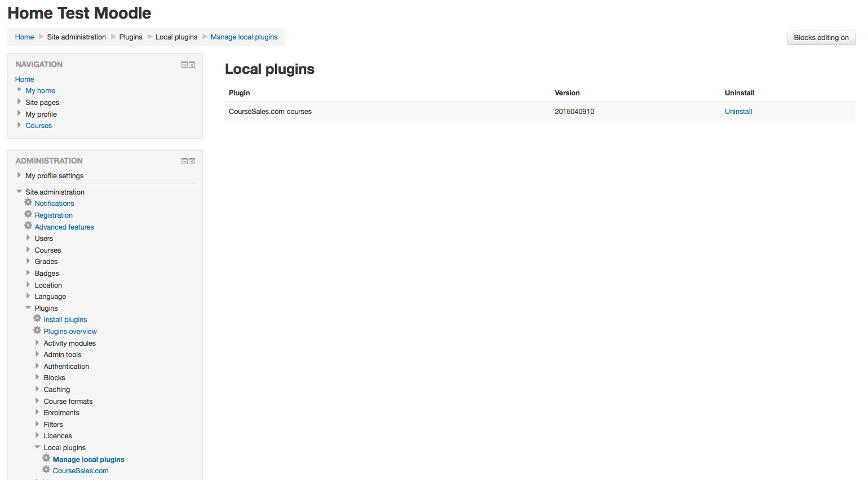Go to My home
The image size is (868, 480).
[x=40, y=91]
